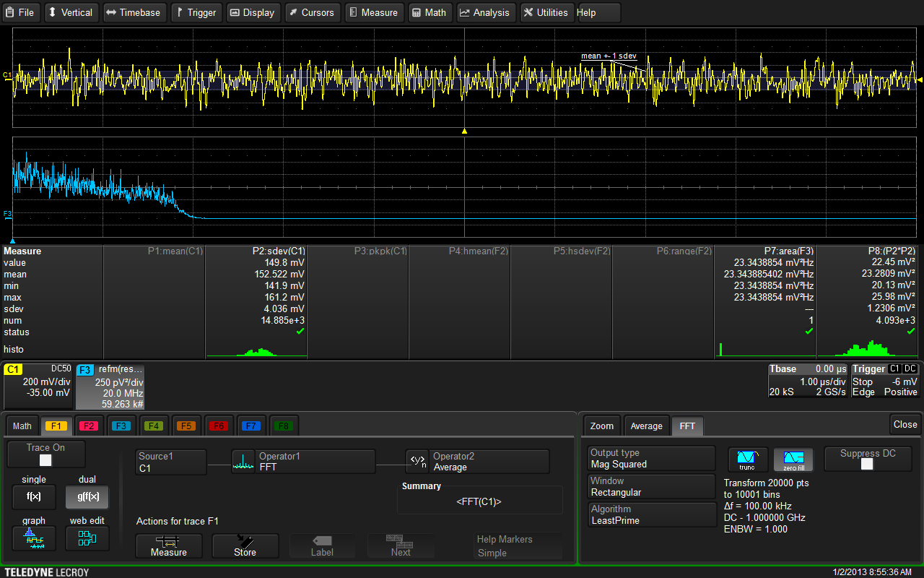Click the P8 green status checkmark
Screen dimensions: 924x578
tap(912, 332)
